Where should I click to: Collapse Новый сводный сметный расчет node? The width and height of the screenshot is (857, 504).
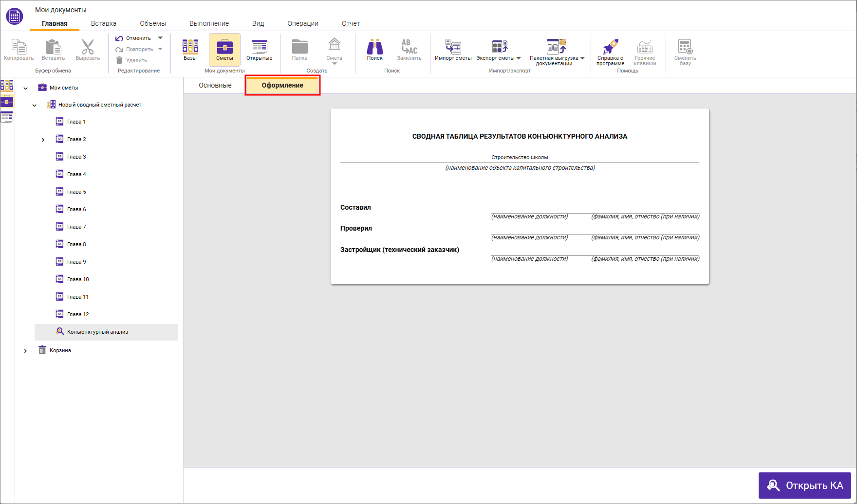click(x=34, y=105)
